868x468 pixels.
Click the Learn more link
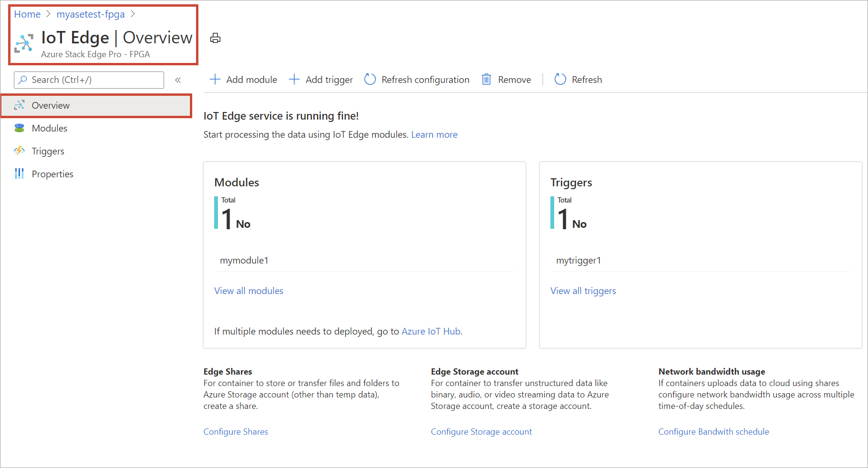point(434,134)
